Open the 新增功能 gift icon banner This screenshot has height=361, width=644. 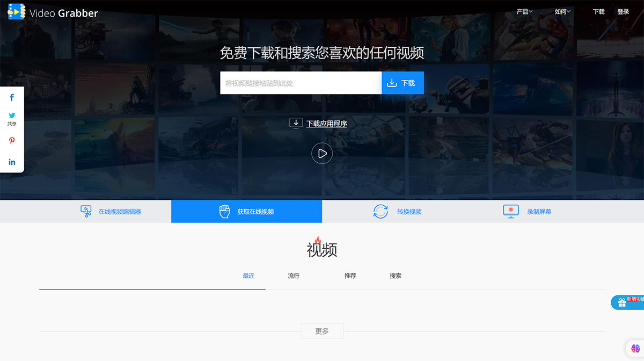pyautogui.click(x=623, y=302)
